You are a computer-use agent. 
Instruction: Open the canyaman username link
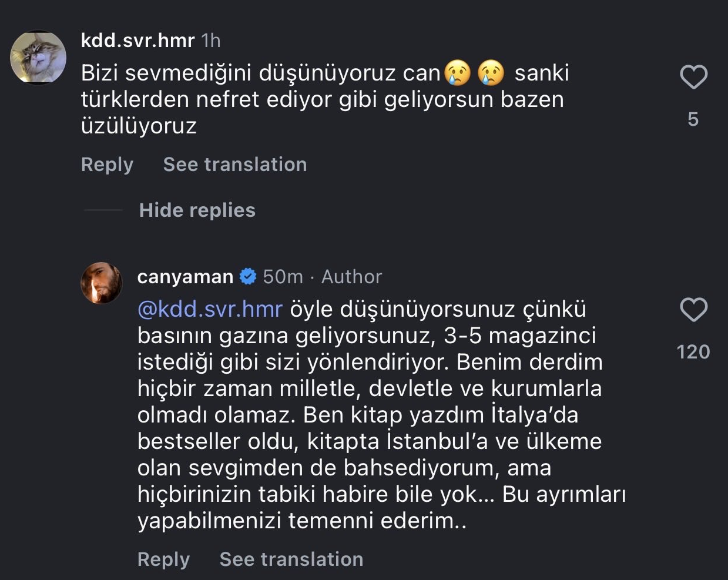[185, 276]
